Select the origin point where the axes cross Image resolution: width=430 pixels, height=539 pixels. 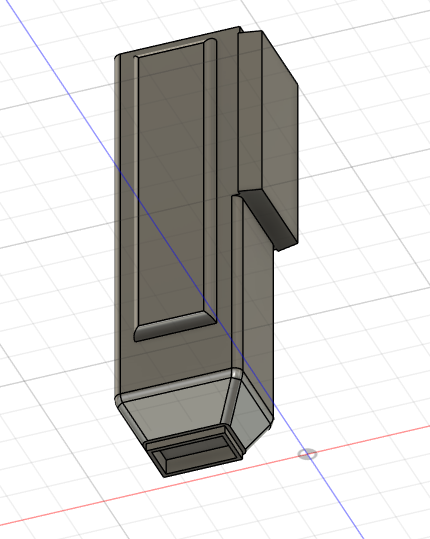(x=307, y=454)
